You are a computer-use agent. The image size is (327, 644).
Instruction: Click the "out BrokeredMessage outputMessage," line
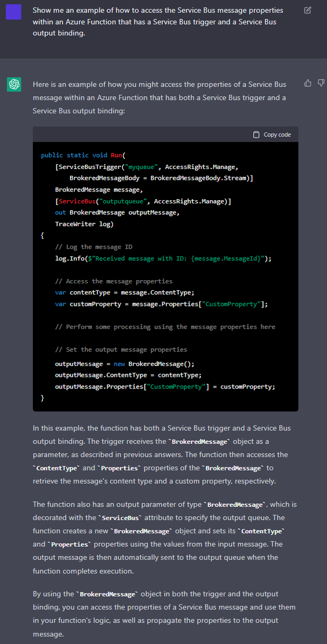[x=117, y=213]
